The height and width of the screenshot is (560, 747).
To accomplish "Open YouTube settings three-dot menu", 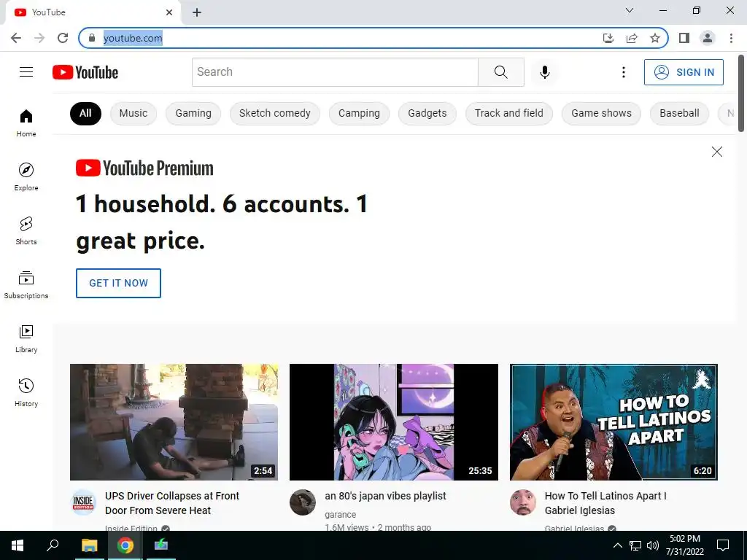I will pyautogui.click(x=623, y=72).
